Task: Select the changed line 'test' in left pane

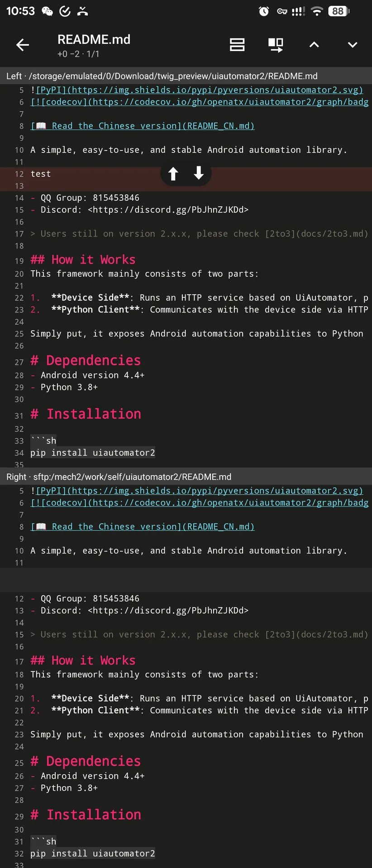Action: (x=41, y=174)
